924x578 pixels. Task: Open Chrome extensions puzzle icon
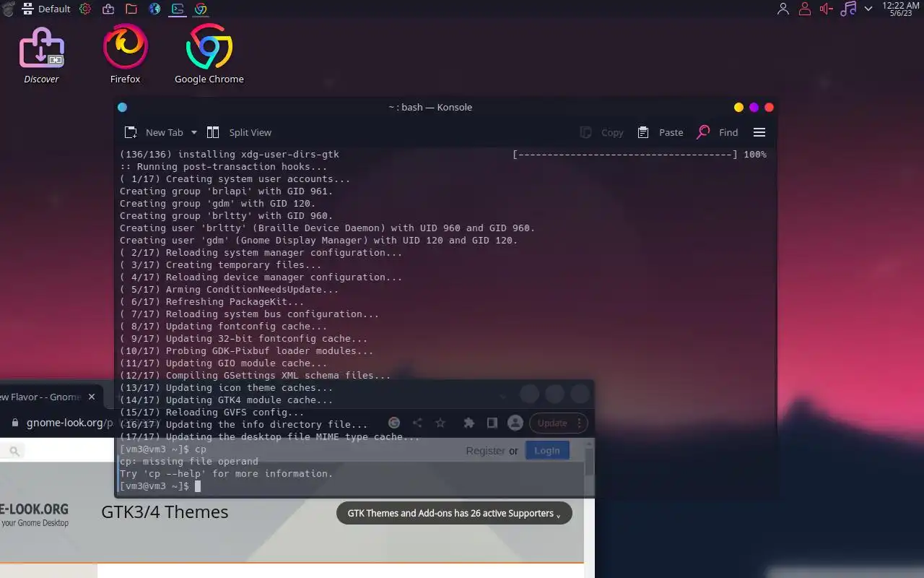coord(468,423)
